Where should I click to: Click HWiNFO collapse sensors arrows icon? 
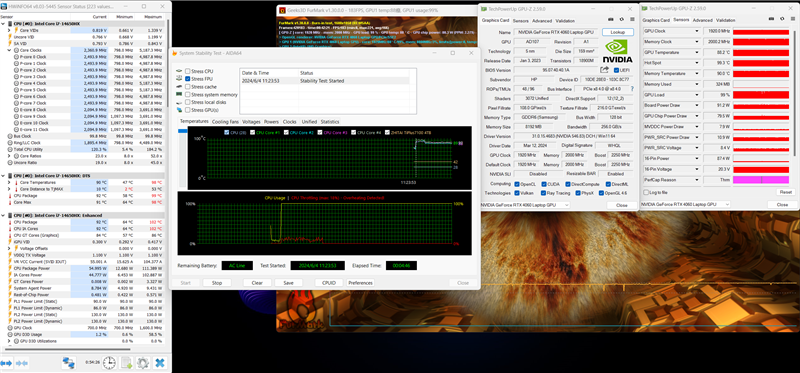coord(20,363)
